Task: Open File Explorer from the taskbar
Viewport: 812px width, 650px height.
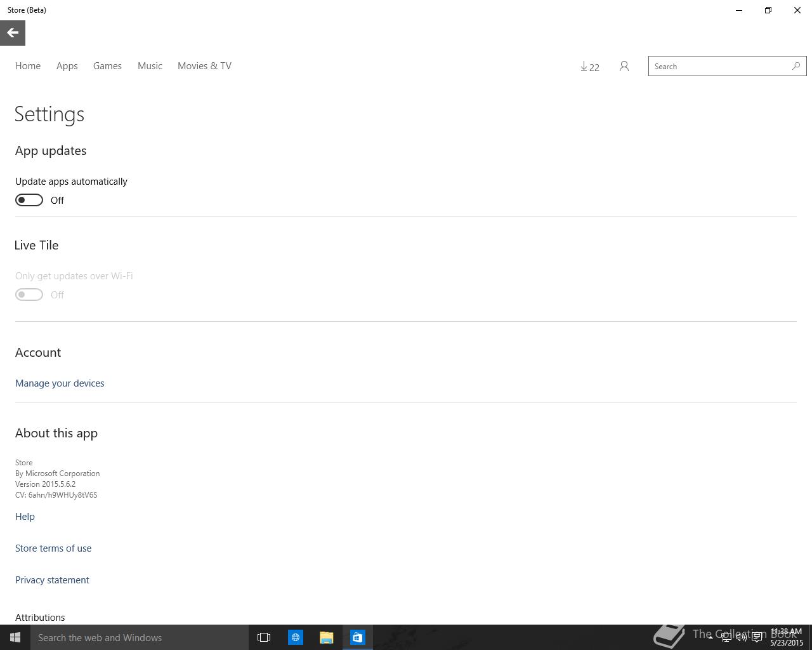Action: point(327,637)
